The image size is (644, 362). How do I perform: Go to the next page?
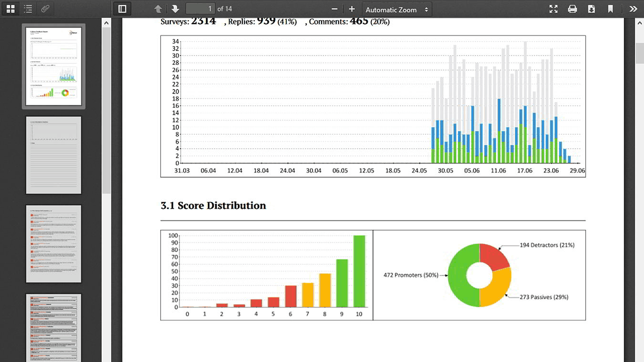tap(175, 8)
